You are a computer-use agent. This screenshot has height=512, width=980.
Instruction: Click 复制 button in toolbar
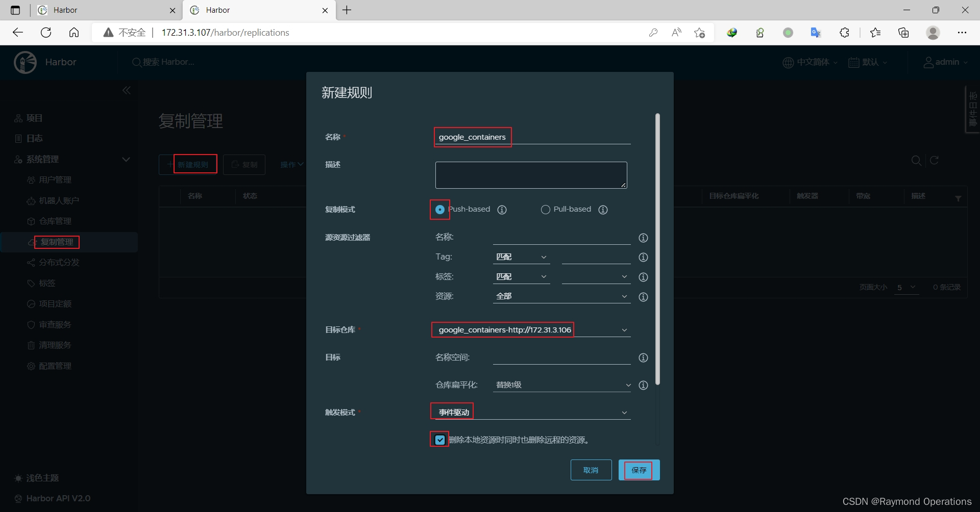[x=244, y=165]
